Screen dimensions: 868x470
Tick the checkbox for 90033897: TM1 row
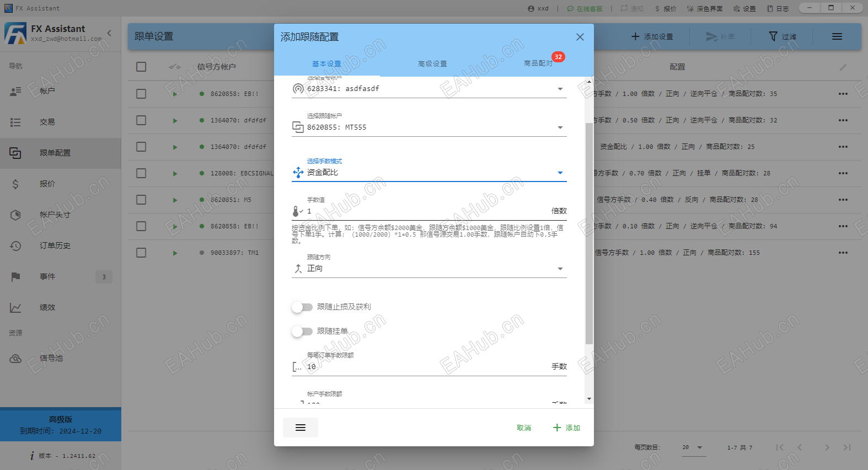click(x=141, y=253)
